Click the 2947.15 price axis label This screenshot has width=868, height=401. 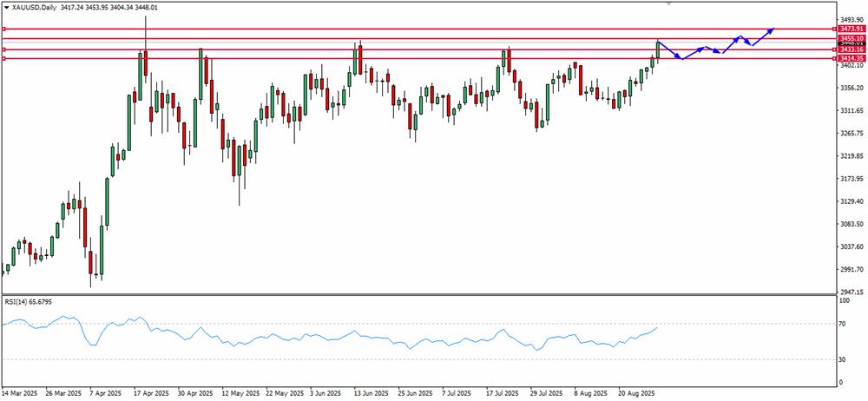tap(852, 292)
